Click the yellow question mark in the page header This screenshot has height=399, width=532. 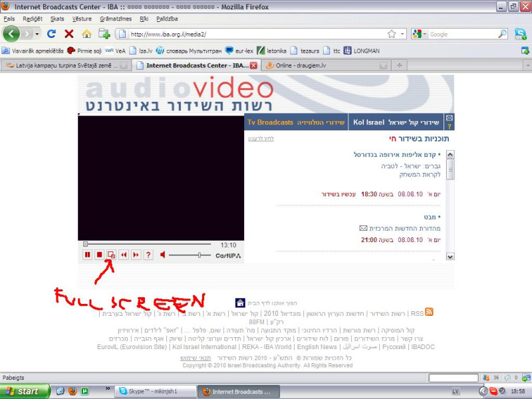(450, 126)
